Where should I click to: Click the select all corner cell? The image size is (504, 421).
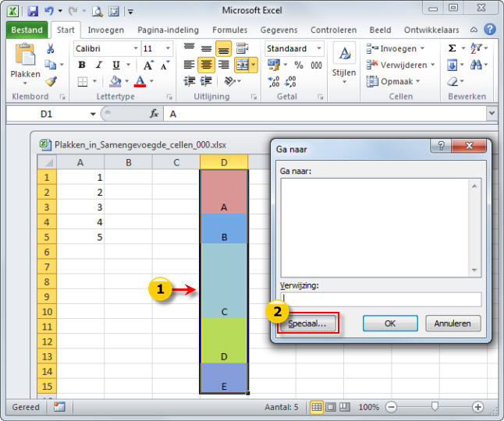click(x=48, y=162)
